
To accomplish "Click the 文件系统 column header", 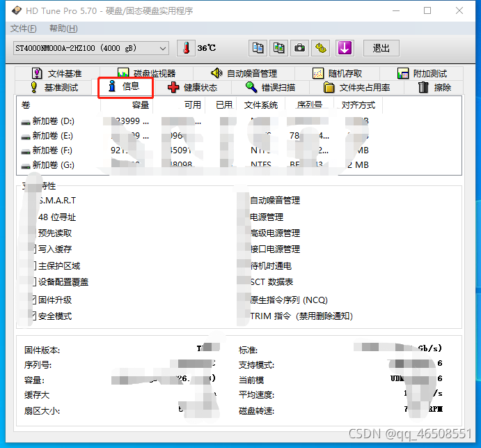I will point(261,105).
